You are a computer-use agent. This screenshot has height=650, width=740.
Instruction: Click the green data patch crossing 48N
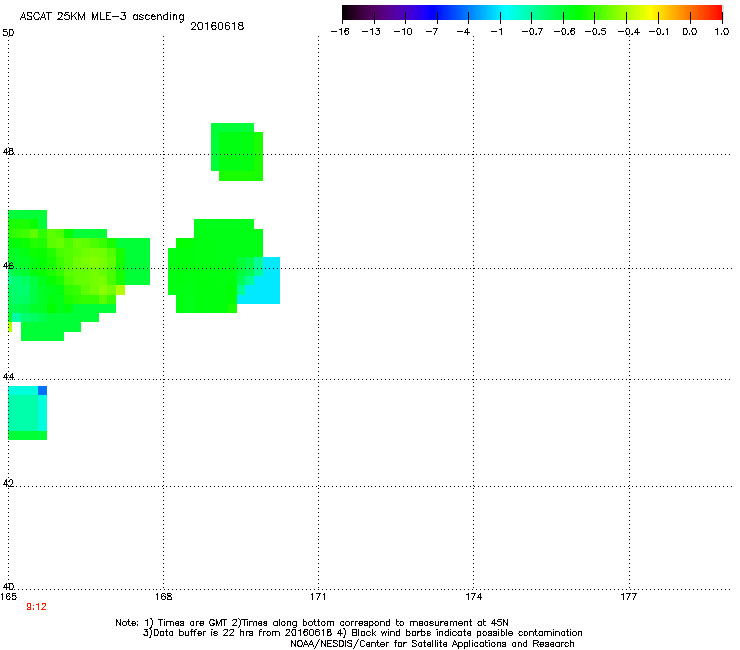237,152
